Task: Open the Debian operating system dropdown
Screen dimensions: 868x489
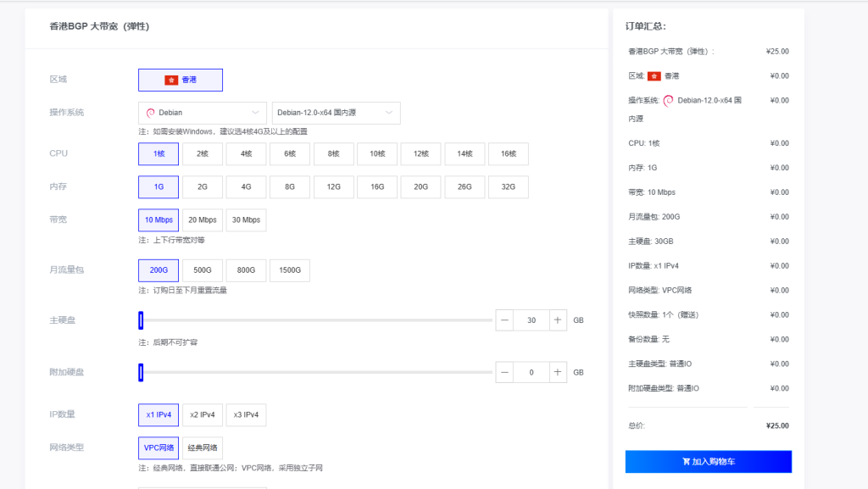Action: pos(202,111)
